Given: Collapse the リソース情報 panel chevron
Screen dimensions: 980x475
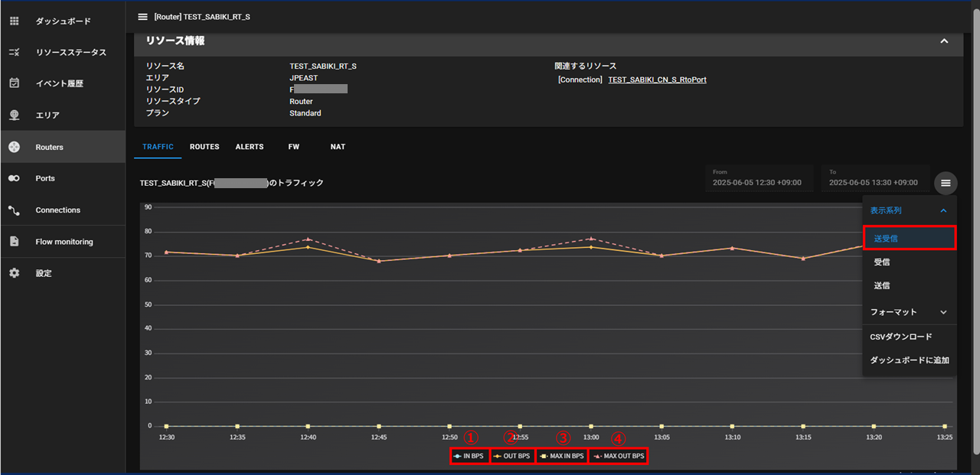Looking at the screenshot, I should click(944, 41).
